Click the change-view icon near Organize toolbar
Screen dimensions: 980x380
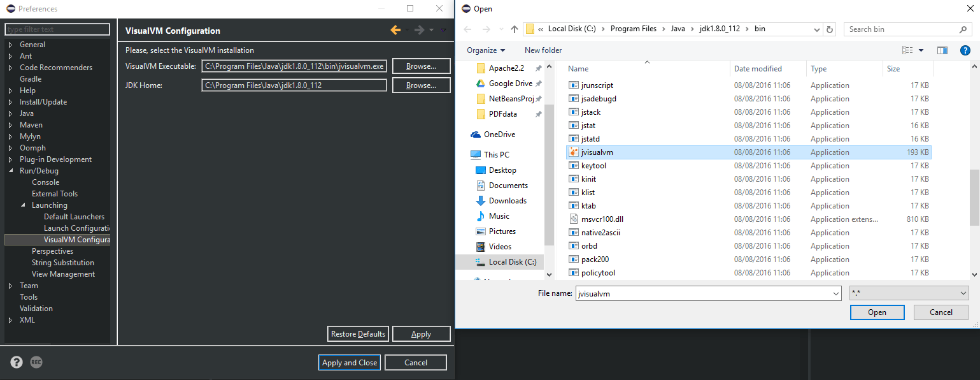[x=907, y=50]
